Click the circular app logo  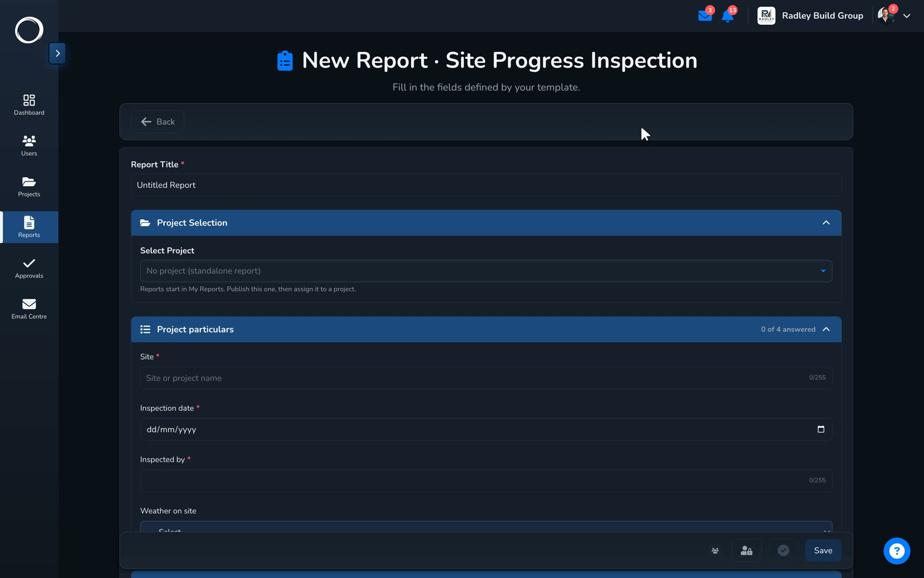[x=29, y=30]
